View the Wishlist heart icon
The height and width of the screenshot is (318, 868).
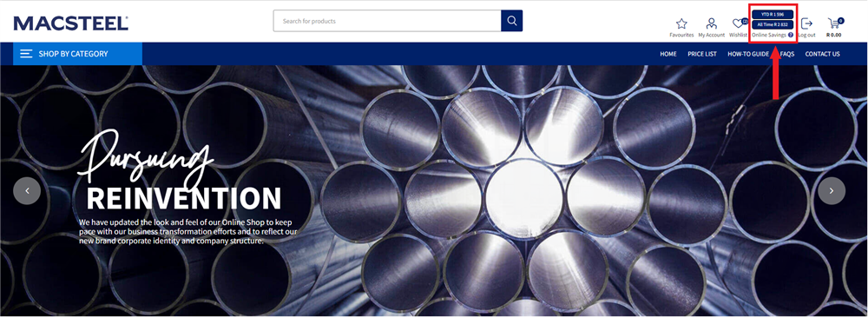(739, 23)
